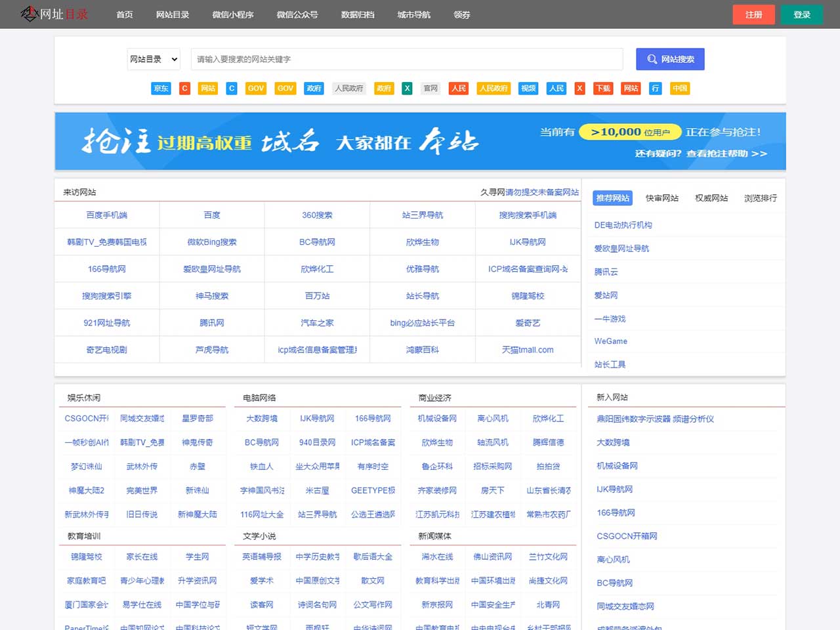
Task: Open the 微信小程序 menu item
Action: tap(233, 14)
